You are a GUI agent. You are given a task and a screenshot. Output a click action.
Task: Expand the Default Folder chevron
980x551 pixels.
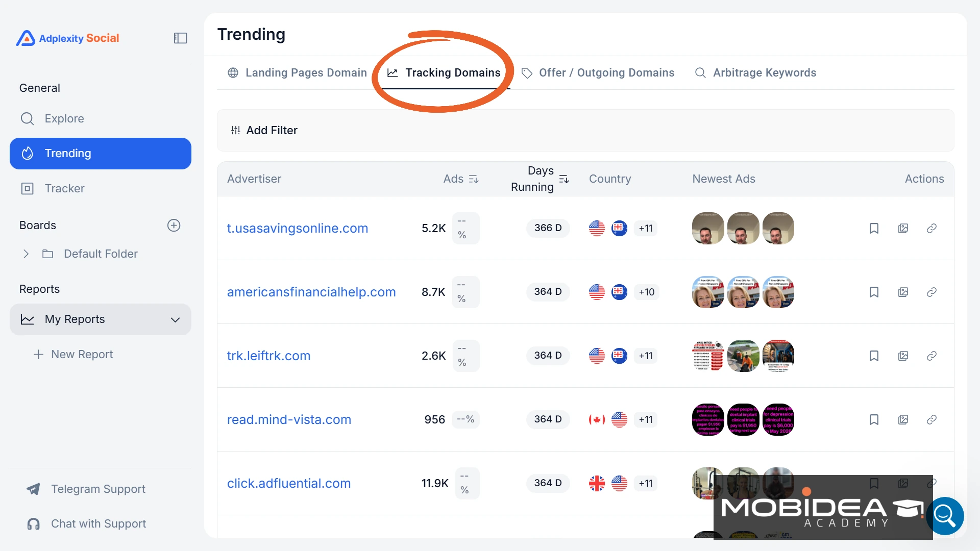click(x=26, y=254)
